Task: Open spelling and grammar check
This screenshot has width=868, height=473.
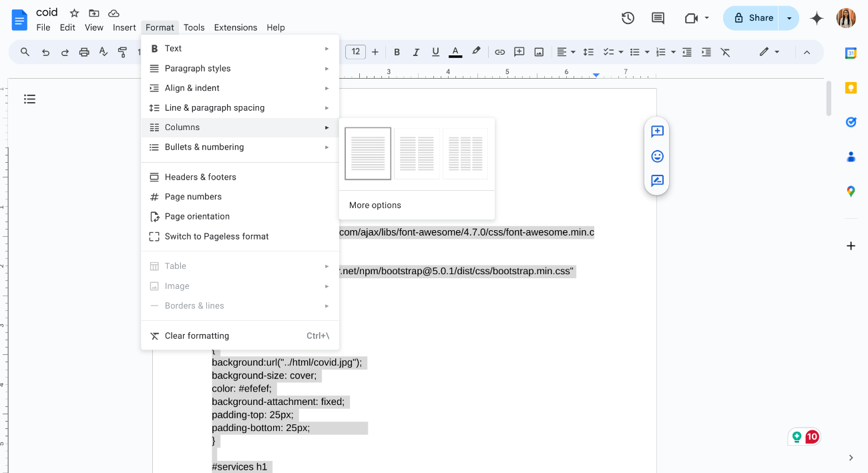Action: tap(103, 51)
